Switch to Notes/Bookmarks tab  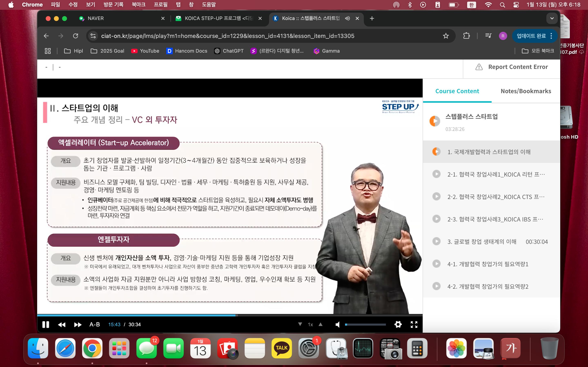click(x=526, y=91)
